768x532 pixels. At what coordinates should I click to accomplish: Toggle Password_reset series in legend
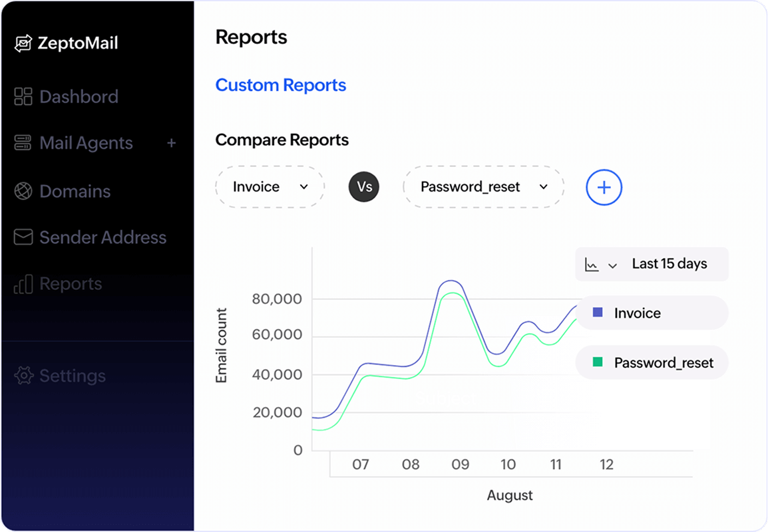[x=652, y=362]
